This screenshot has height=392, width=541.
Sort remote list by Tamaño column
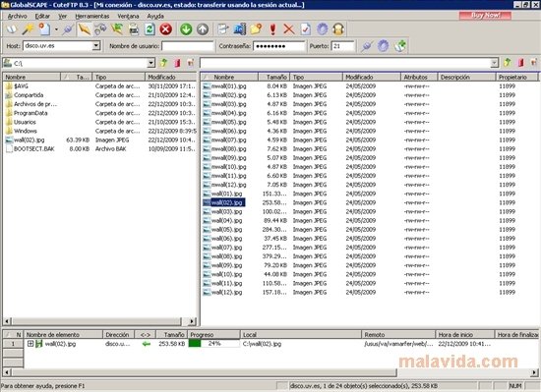point(274,77)
